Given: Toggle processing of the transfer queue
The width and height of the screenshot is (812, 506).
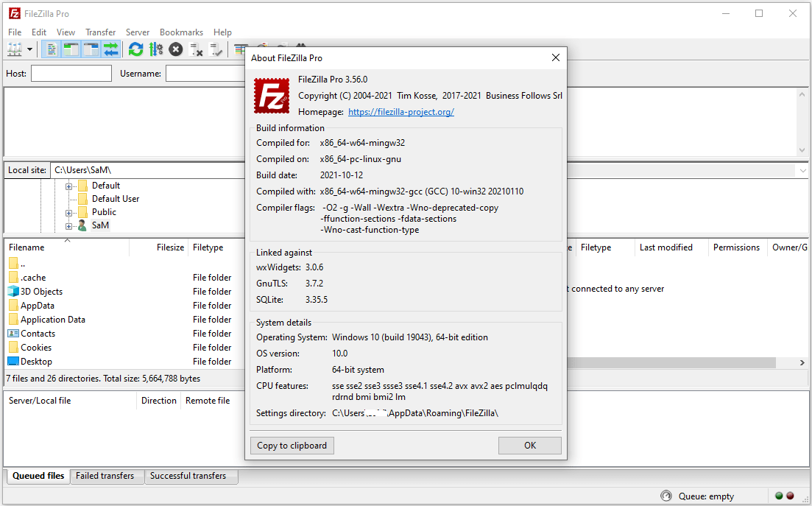Looking at the screenshot, I should pos(156,50).
